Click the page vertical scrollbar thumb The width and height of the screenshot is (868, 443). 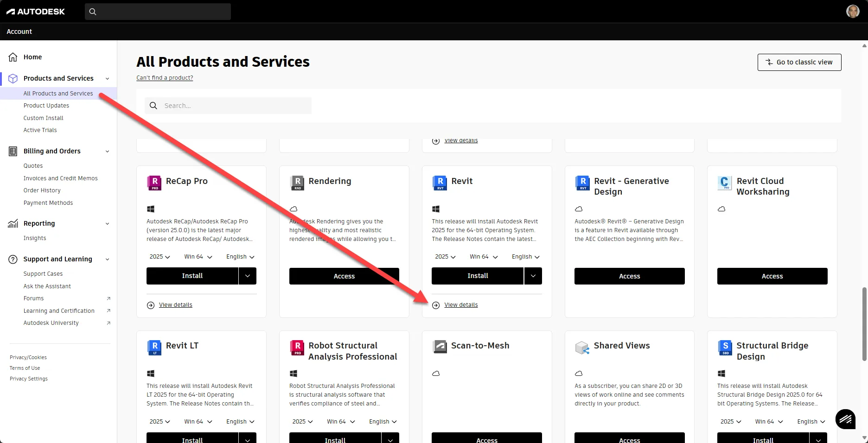(864, 324)
